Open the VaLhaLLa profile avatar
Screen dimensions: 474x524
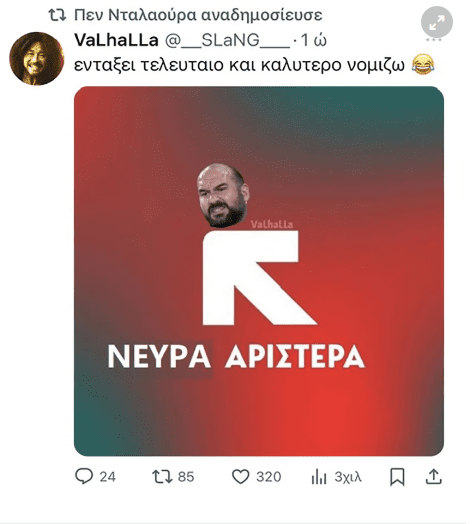(x=36, y=58)
